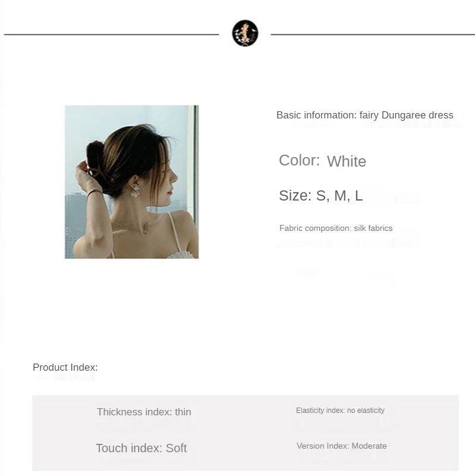
Task: Open the model profile photo thumbnail
Action: (x=131, y=182)
